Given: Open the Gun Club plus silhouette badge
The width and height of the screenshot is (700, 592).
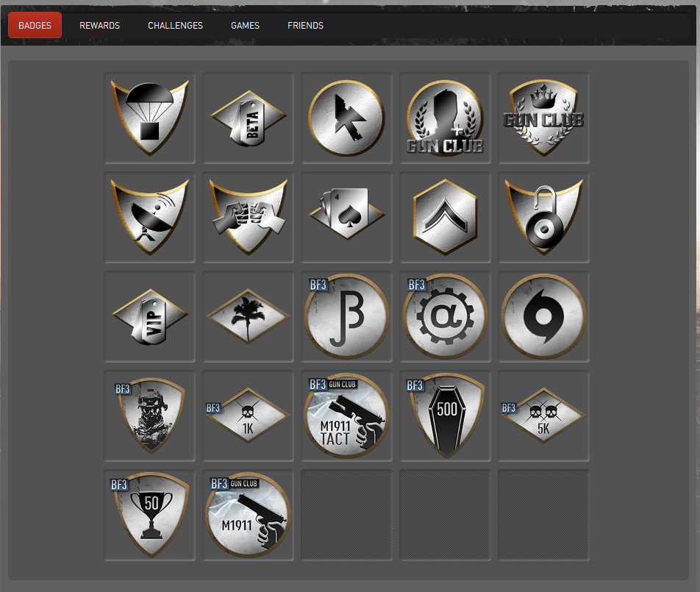Looking at the screenshot, I should (445, 118).
